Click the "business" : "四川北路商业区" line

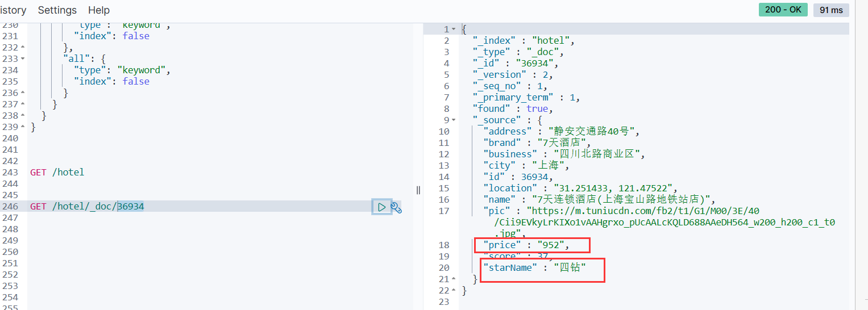(564, 154)
